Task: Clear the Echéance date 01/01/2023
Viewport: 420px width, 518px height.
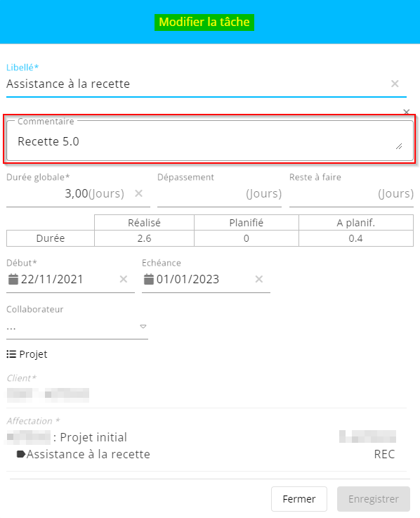Action: [x=259, y=279]
